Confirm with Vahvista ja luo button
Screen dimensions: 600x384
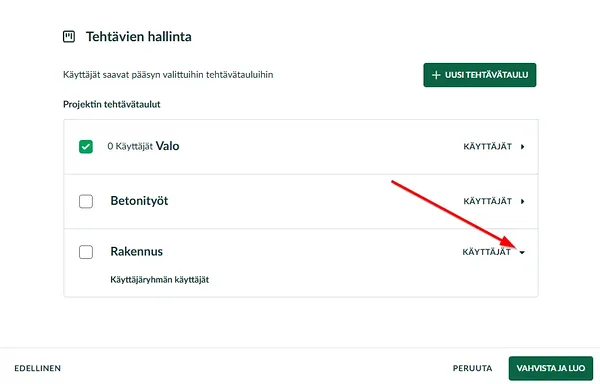click(551, 368)
